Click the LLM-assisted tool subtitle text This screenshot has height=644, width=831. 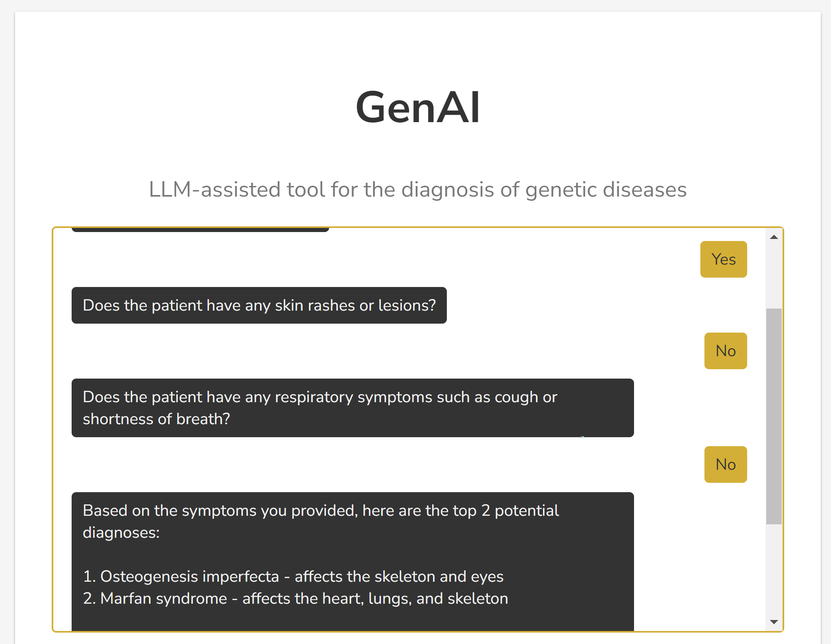pyautogui.click(x=418, y=190)
